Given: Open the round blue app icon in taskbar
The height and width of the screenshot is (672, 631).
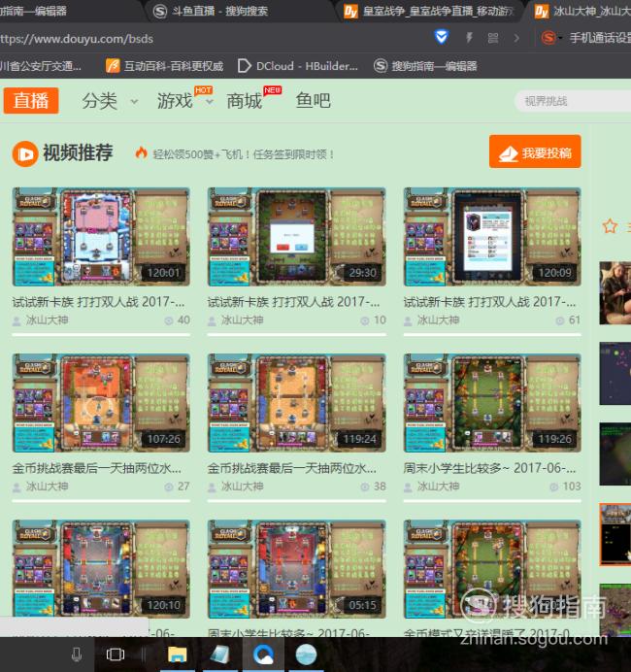Looking at the screenshot, I should 306,655.
